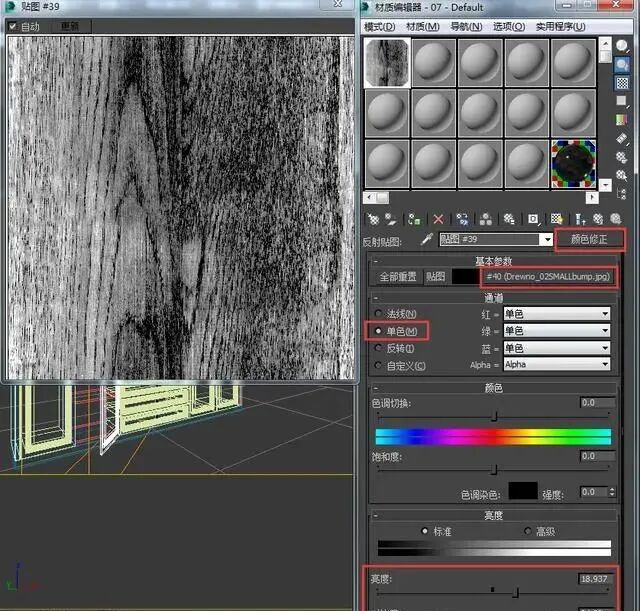Click the 饱和度 slider handle

(494, 469)
